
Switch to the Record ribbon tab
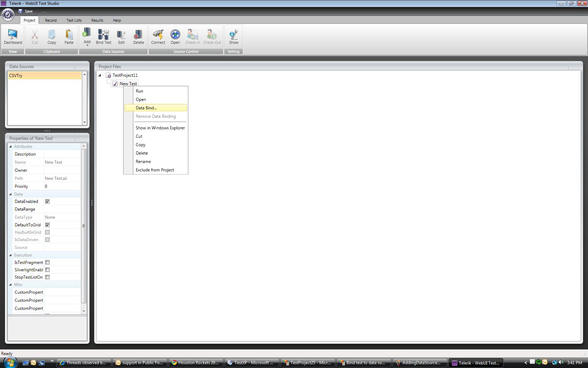click(x=51, y=20)
